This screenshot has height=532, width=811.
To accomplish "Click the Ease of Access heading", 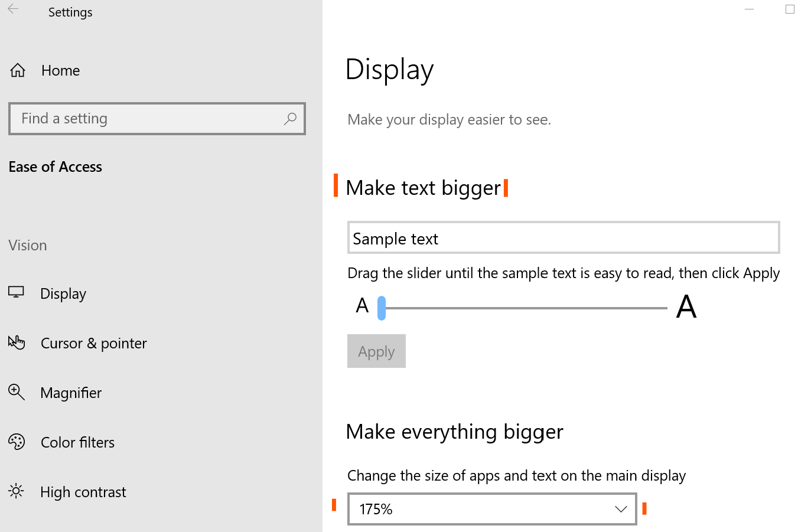I will coord(55,166).
